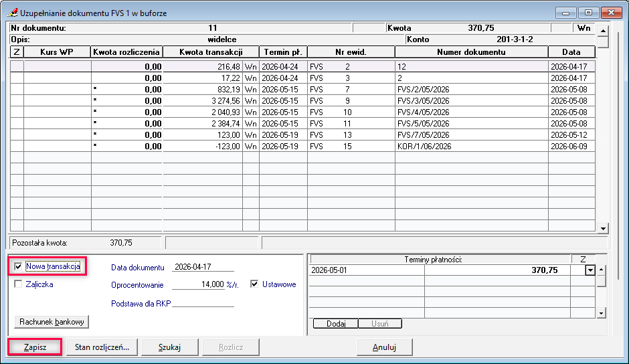
Task: Click the Kwota transakcji column header
Action: (211, 52)
